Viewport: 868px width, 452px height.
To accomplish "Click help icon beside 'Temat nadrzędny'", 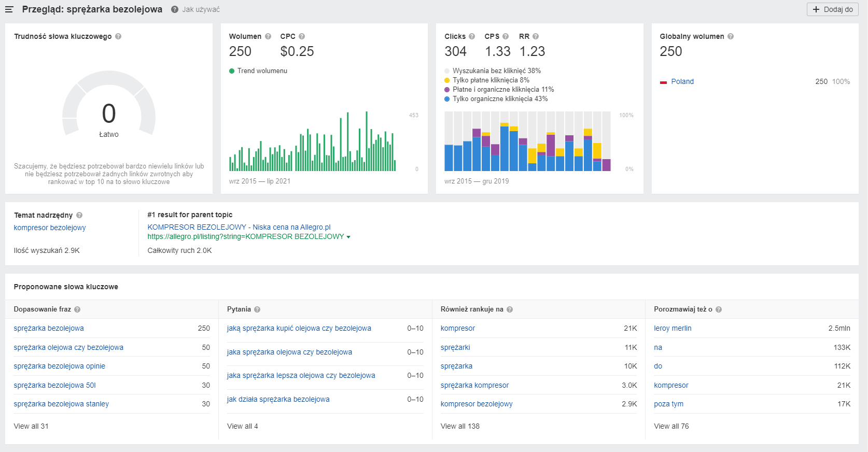I will tap(79, 215).
